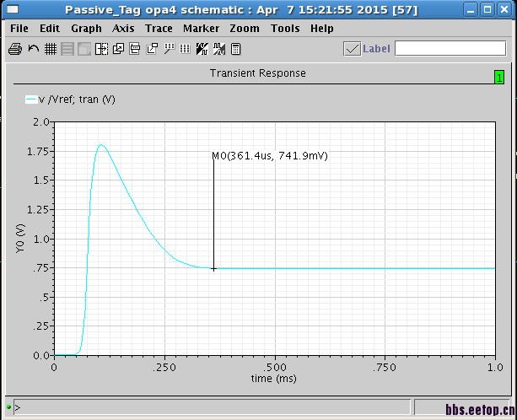Open the Tools menu
This screenshot has height=420, width=517.
[285, 29]
